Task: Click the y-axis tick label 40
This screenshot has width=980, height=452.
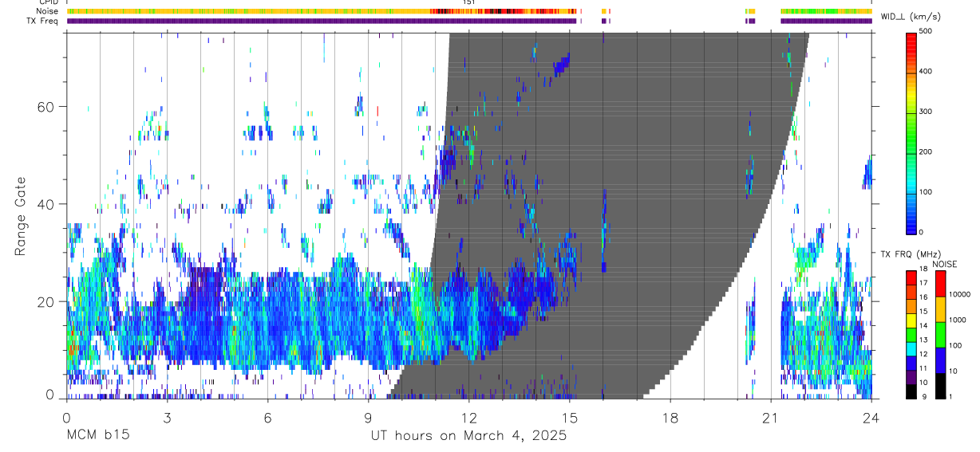Action: (46, 204)
